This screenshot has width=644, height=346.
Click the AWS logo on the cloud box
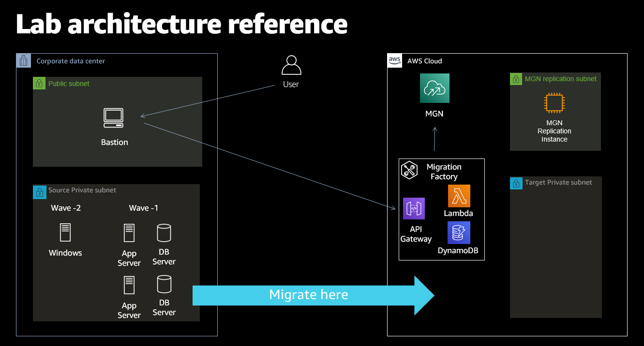pos(395,60)
